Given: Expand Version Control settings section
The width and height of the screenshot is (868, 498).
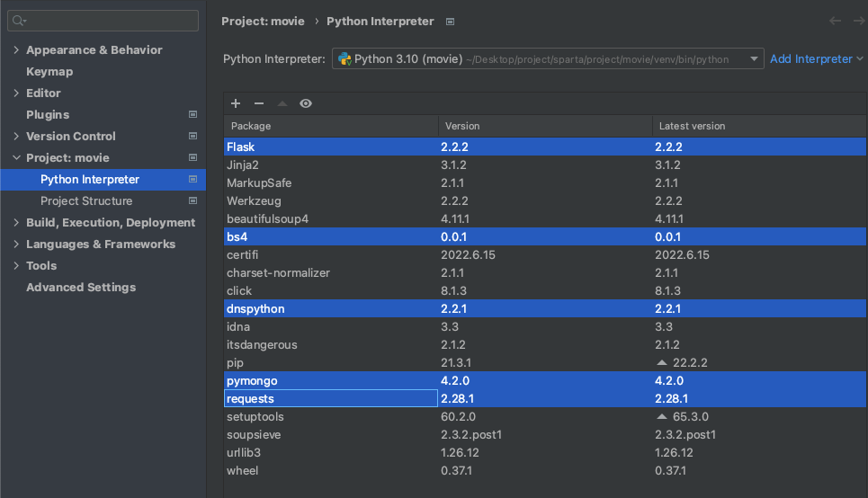Looking at the screenshot, I should tap(16, 136).
